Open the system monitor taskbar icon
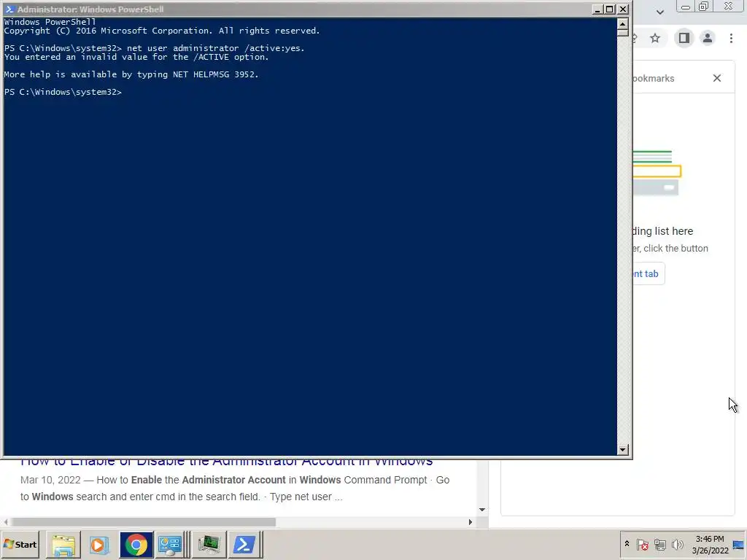 [x=209, y=544]
